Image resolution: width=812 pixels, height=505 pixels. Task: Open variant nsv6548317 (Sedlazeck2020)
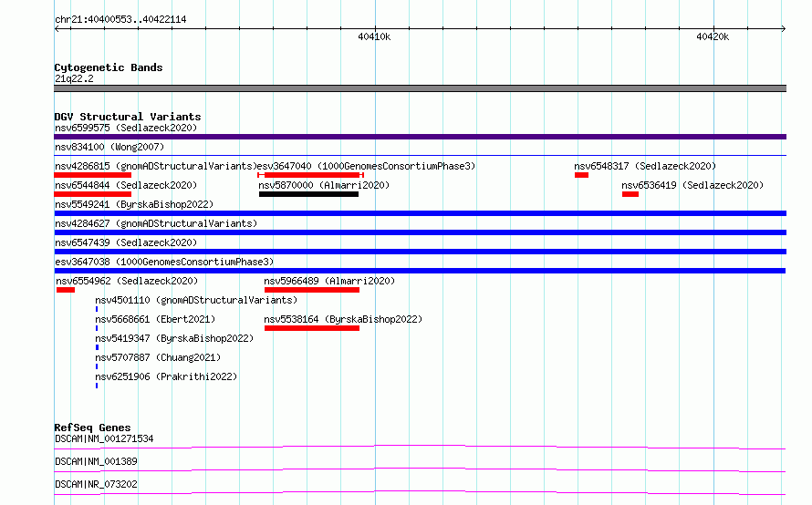645,166
